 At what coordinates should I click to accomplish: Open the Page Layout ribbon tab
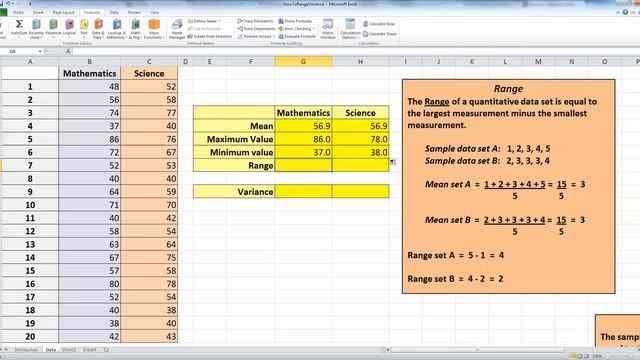63,13
